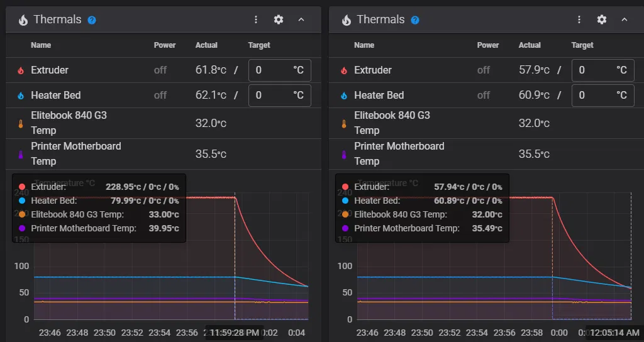Click 11:59:28 PM time marker on left chart
644x342 pixels.
[235, 333]
